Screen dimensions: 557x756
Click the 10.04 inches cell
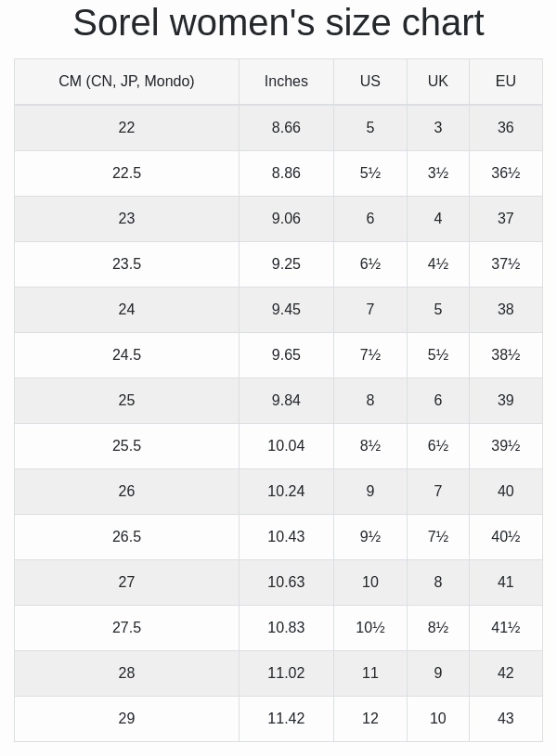(x=286, y=446)
